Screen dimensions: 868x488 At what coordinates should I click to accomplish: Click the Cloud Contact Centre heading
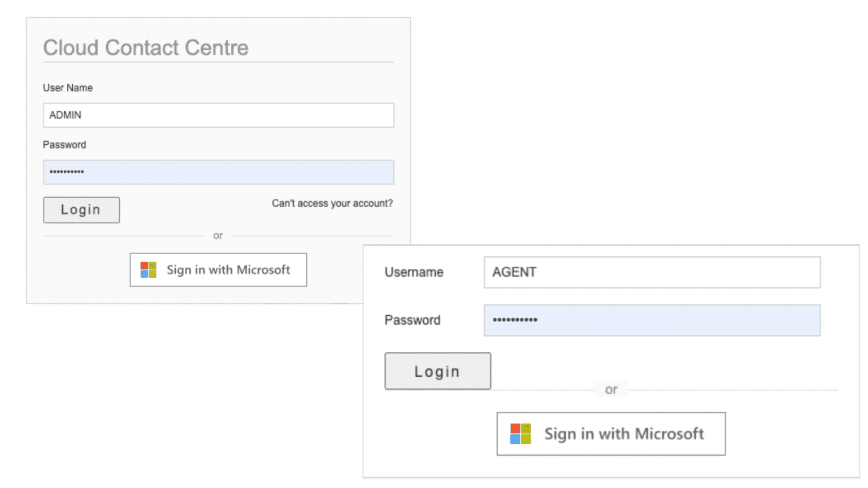click(145, 48)
